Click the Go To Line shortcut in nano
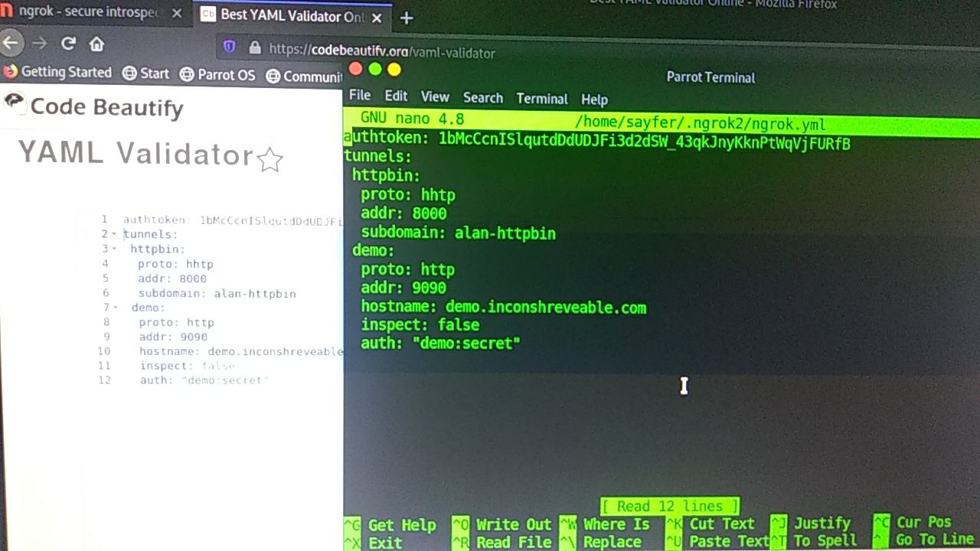The image size is (980, 551). pos(924,540)
